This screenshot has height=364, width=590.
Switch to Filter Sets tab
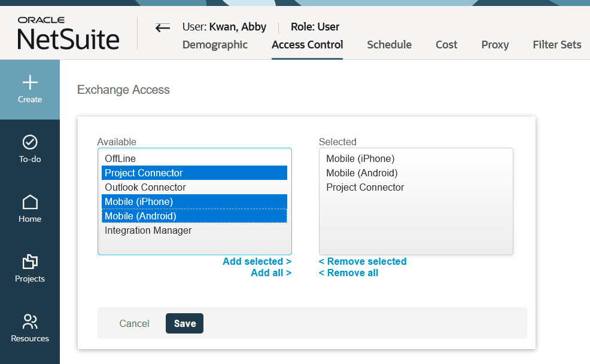(556, 45)
